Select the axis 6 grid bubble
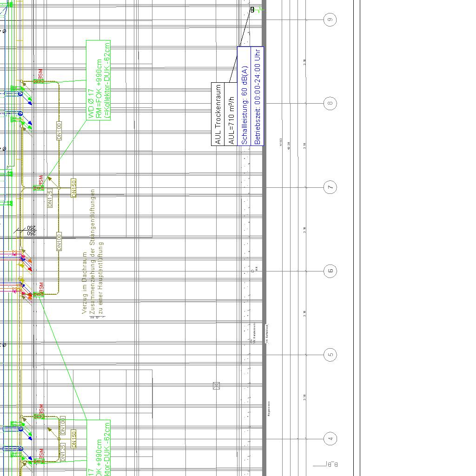This screenshot has height=476, width=476. click(x=330, y=271)
